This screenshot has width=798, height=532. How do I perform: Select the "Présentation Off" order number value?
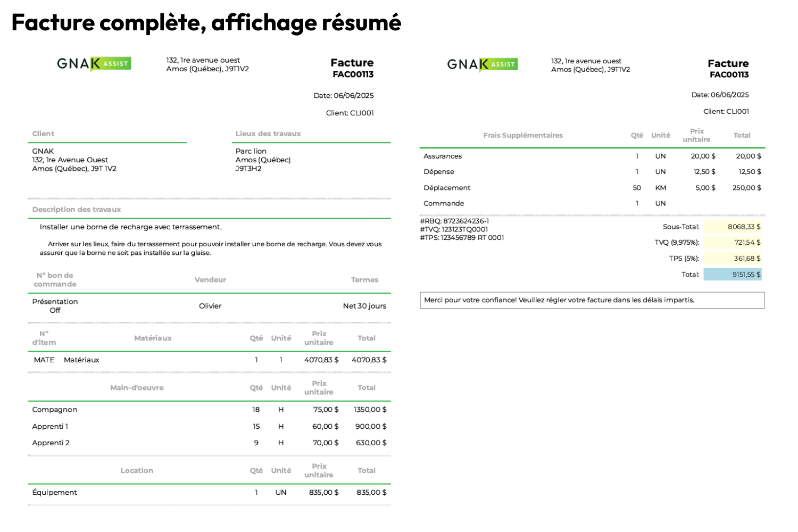(x=55, y=306)
